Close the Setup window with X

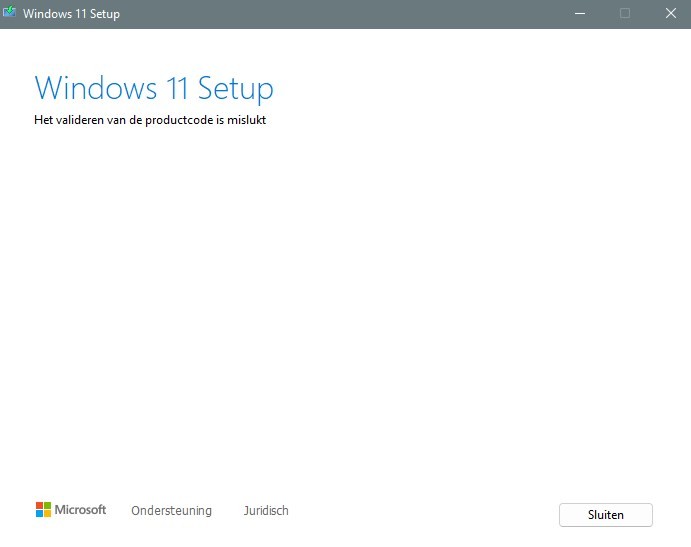click(x=671, y=14)
